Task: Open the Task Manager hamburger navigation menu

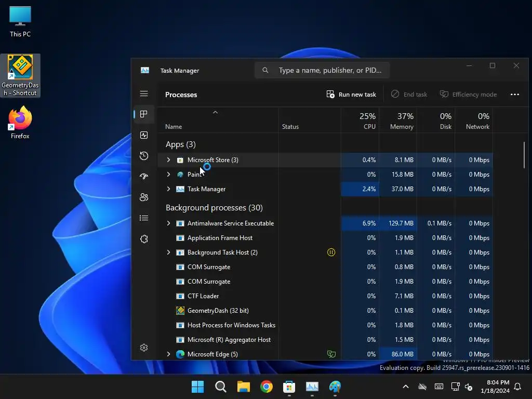Action: pyautogui.click(x=144, y=94)
